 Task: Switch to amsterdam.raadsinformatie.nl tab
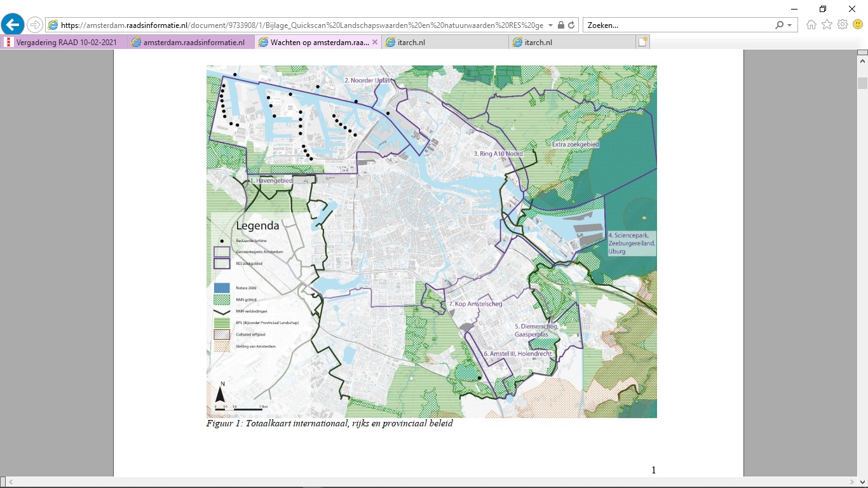tap(191, 43)
